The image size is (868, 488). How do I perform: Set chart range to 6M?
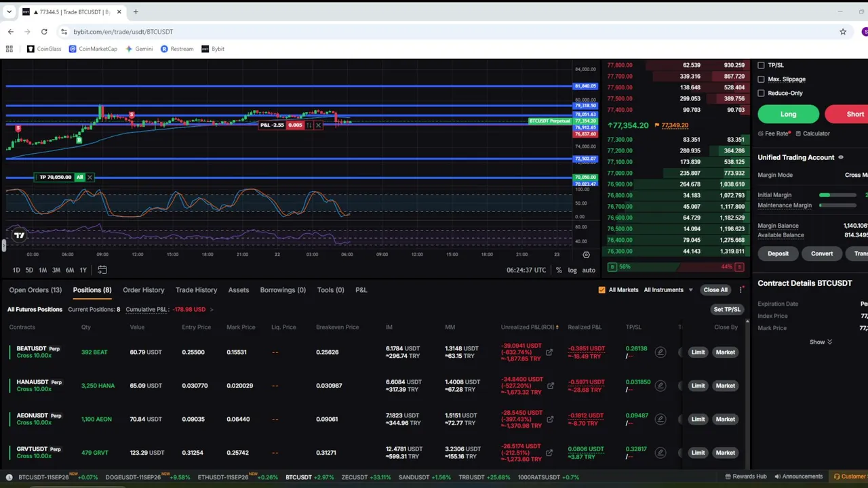tap(69, 270)
